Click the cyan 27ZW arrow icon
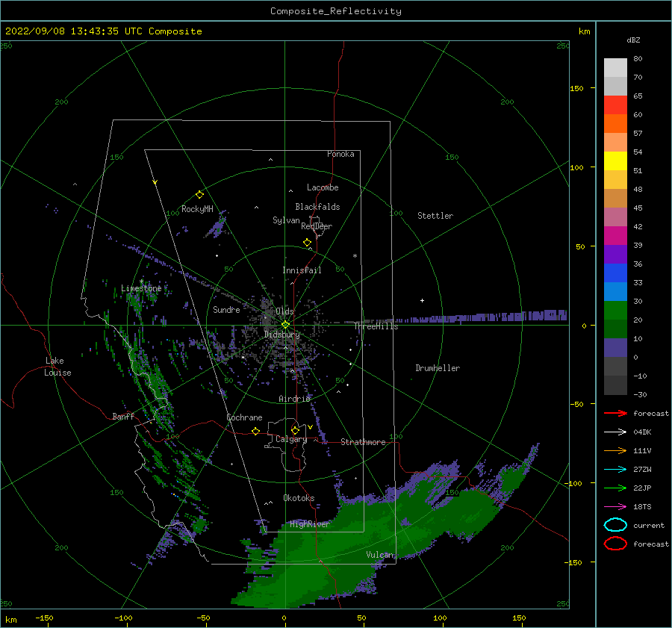 point(615,470)
